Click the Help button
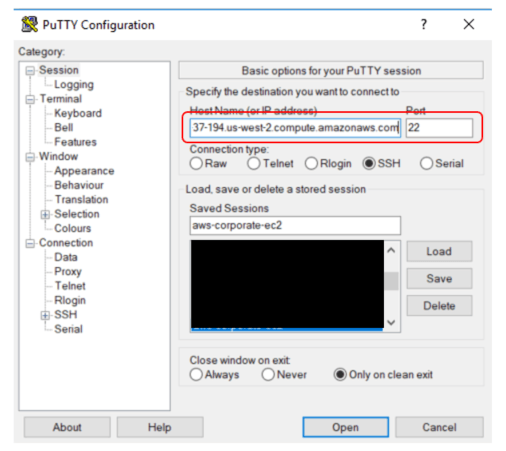 click(x=160, y=427)
